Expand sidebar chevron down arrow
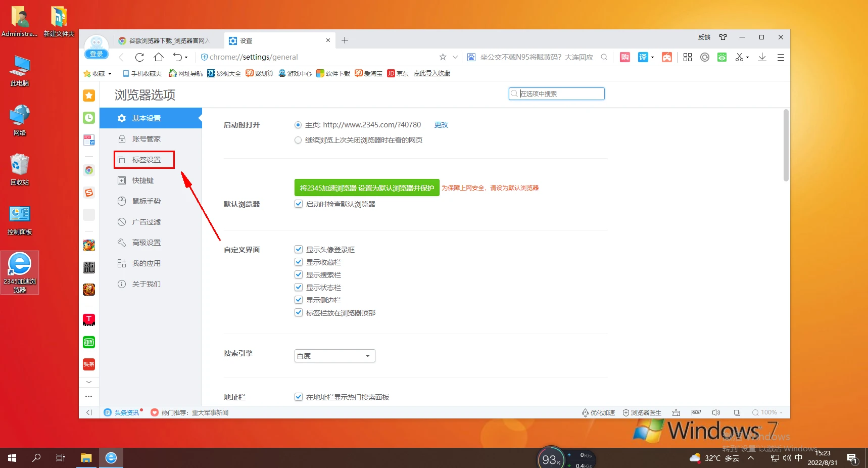 [89, 382]
